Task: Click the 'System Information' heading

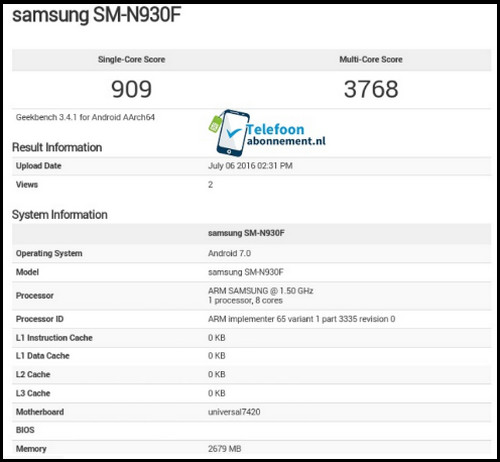Action: 60,215
